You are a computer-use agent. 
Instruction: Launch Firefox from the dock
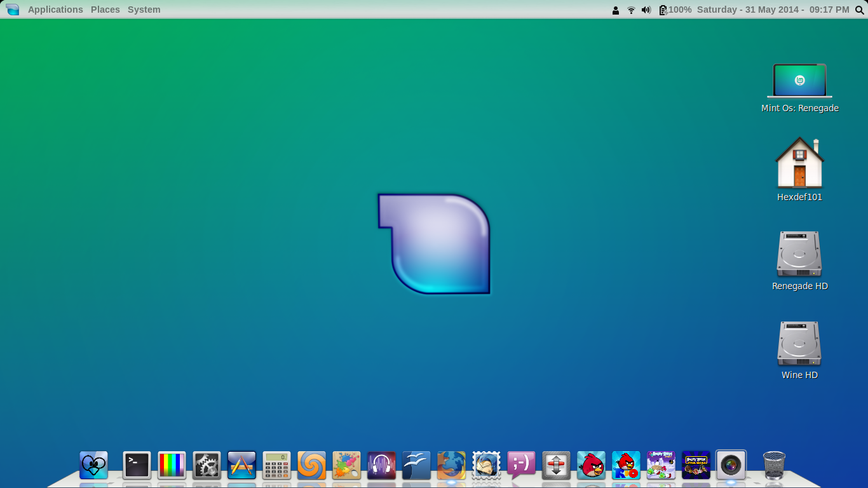[451, 465]
